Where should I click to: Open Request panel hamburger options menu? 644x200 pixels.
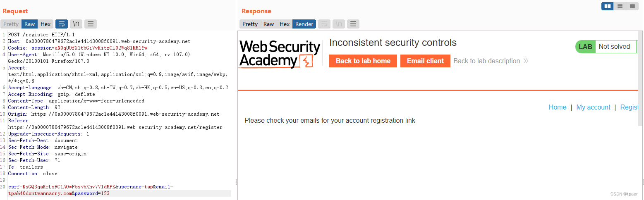(90, 24)
